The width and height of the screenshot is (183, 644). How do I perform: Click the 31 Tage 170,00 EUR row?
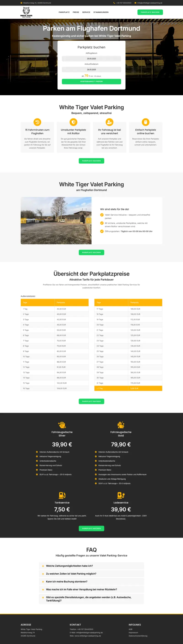click(x=128, y=383)
